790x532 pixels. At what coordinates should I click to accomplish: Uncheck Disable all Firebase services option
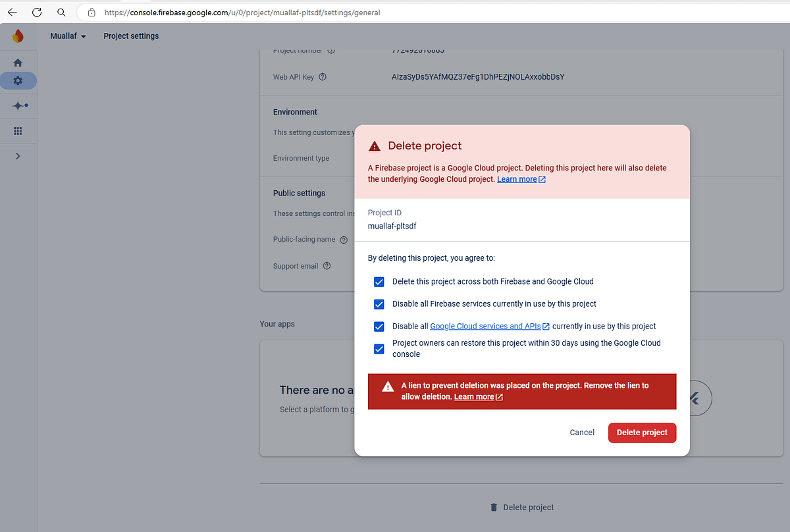379,304
